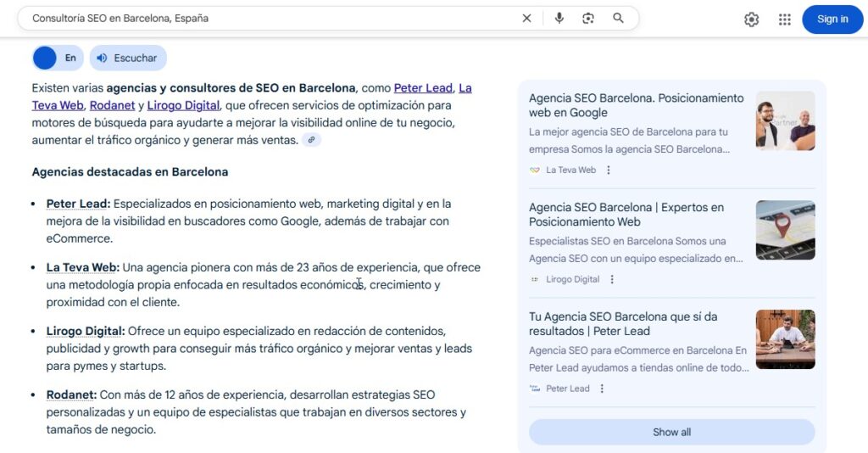Open La Teva Web result options menu
Screen dimensions: 868x453
[609, 170]
